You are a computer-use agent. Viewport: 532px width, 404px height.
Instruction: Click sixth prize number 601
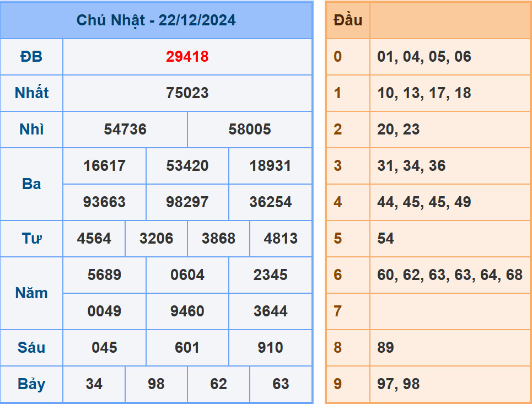pyautogui.click(x=187, y=348)
